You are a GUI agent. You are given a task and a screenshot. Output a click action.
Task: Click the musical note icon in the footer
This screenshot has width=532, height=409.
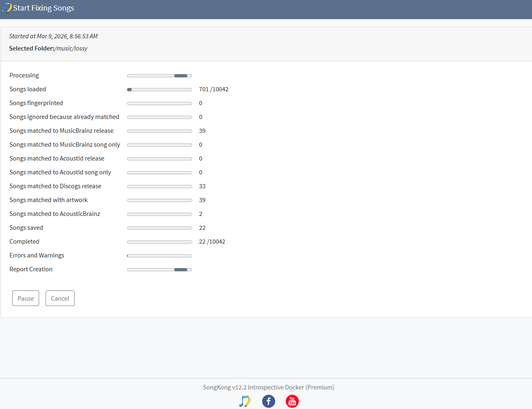click(245, 401)
